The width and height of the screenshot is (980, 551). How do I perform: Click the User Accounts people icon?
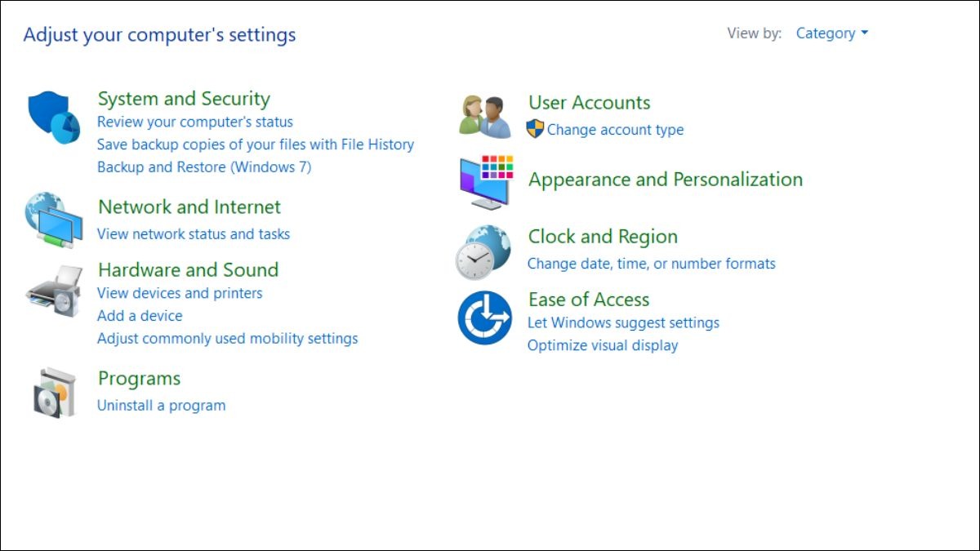pyautogui.click(x=485, y=116)
